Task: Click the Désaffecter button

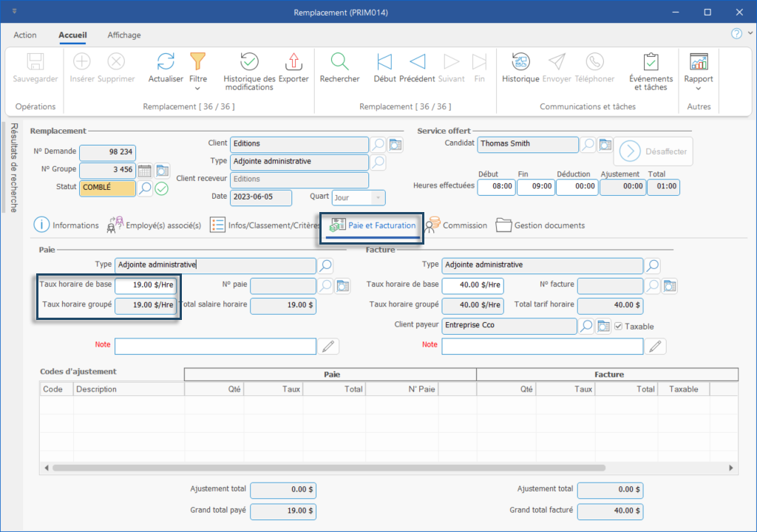Action: point(653,151)
